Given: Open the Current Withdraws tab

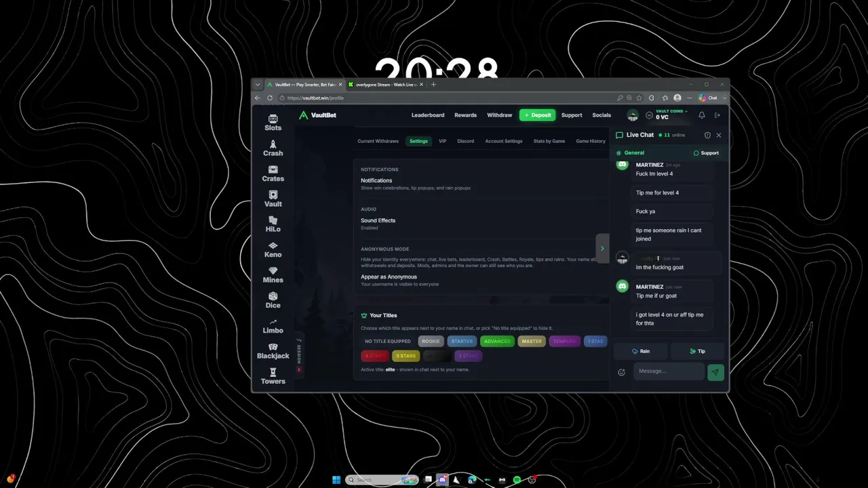Looking at the screenshot, I should pos(378,141).
